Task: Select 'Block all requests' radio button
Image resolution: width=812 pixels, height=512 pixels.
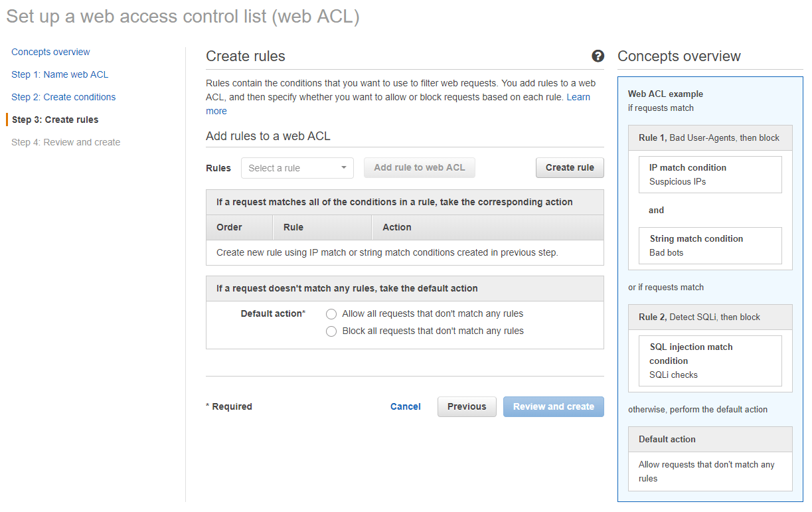Action: (331, 331)
